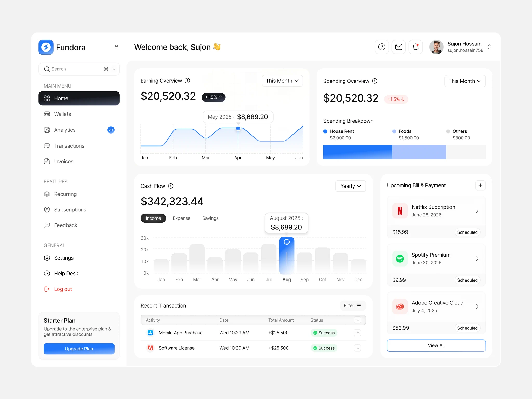
Task: Click the Foods light blue bar segment
Action: point(419,152)
